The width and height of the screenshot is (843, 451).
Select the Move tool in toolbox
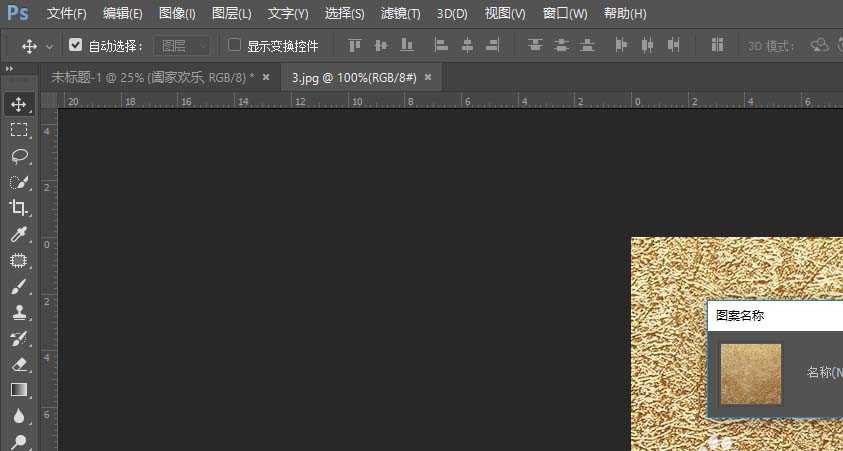[19, 104]
